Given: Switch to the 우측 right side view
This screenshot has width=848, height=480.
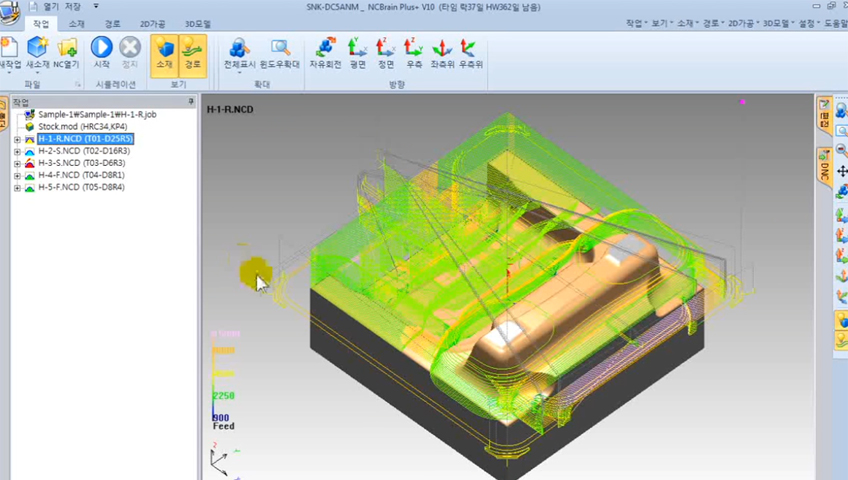Looking at the screenshot, I should (x=414, y=47).
